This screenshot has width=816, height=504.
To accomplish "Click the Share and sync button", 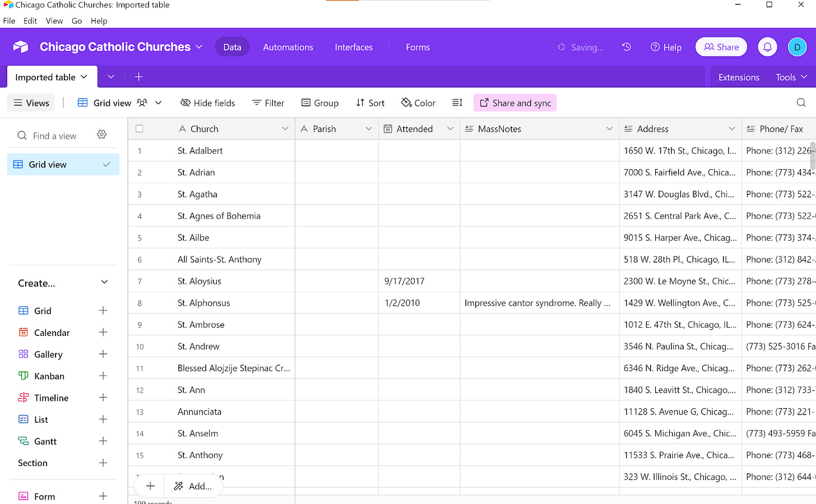I will [x=515, y=103].
